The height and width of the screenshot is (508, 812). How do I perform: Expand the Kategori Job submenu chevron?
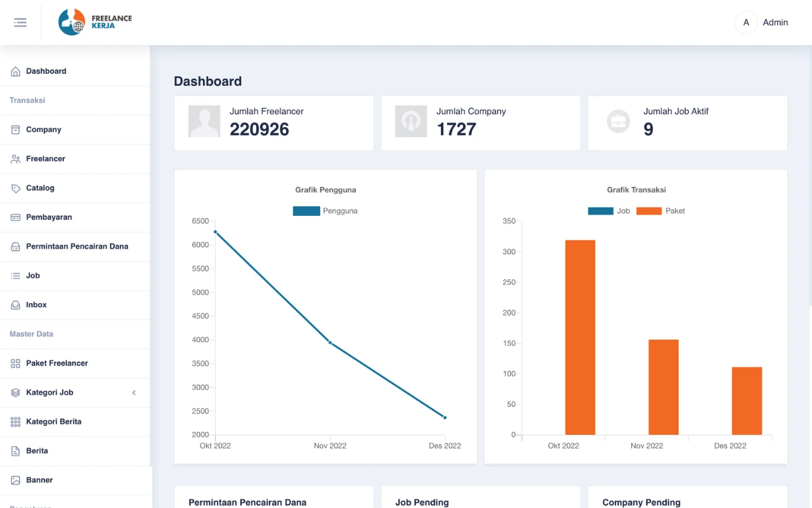[x=134, y=392]
